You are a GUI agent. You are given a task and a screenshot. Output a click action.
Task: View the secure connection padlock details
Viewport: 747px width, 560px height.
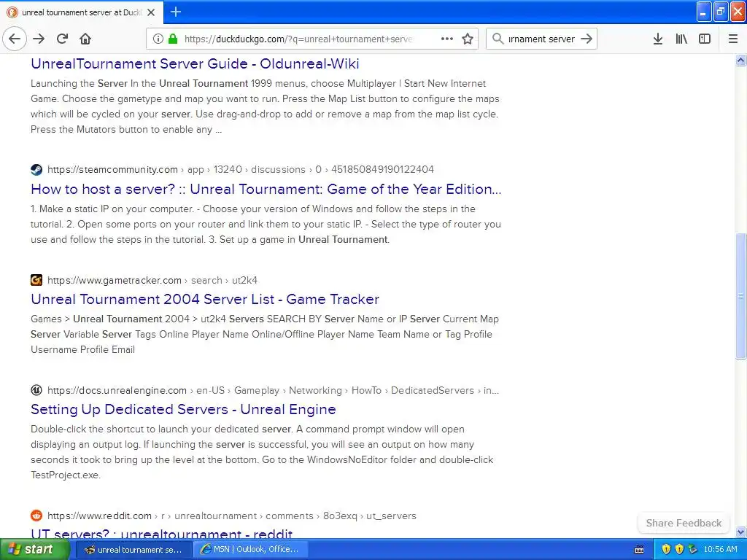coord(173,39)
